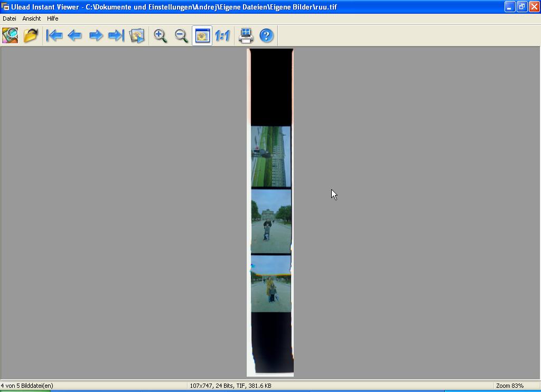Jump to the first image

54,35
